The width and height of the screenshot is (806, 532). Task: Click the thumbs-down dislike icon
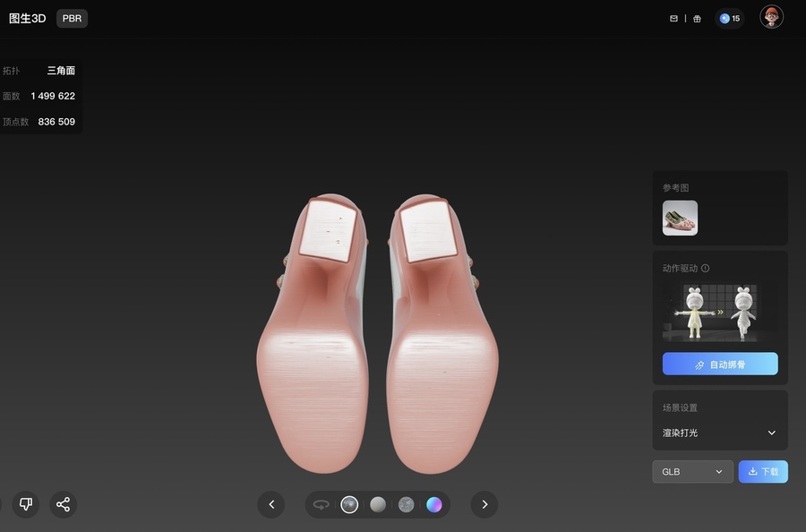[26, 504]
